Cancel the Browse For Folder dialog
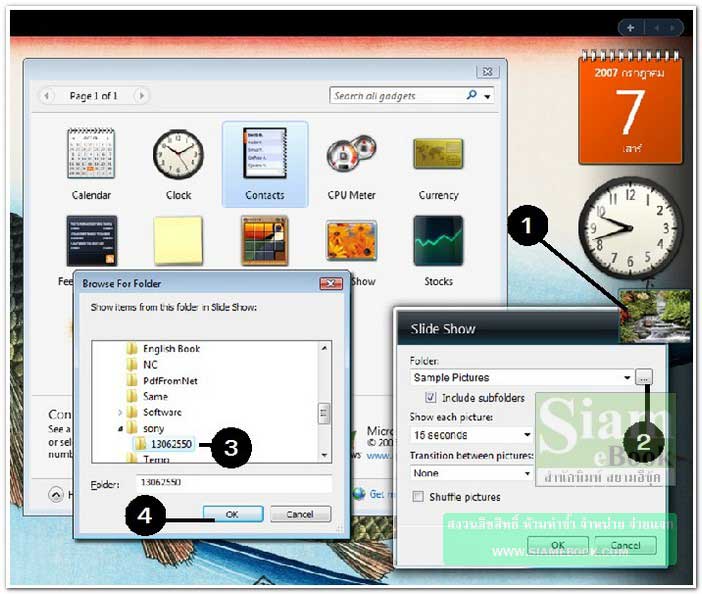This screenshot has width=702, height=594. [300, 514]
